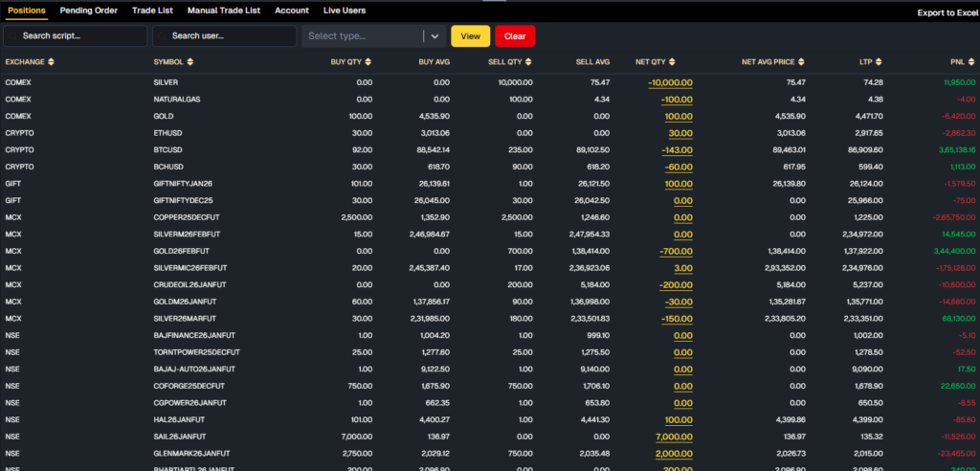
Task: Click into the Search user field
Action: (x=225, y=36)
